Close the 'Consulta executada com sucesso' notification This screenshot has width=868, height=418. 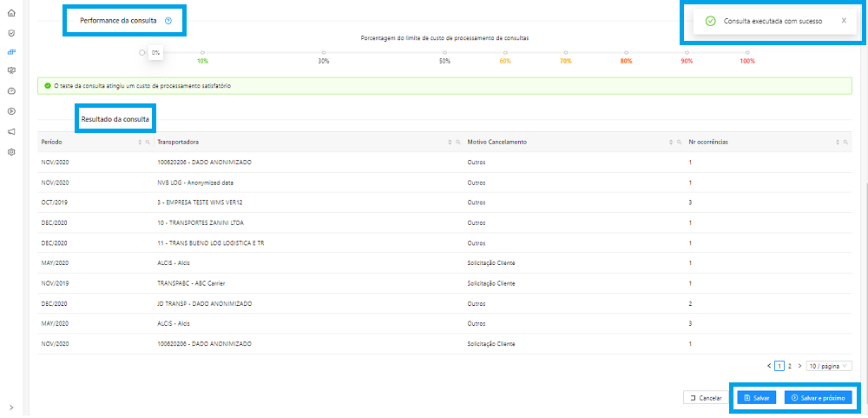pyautogui.click(x=844, y=21)
